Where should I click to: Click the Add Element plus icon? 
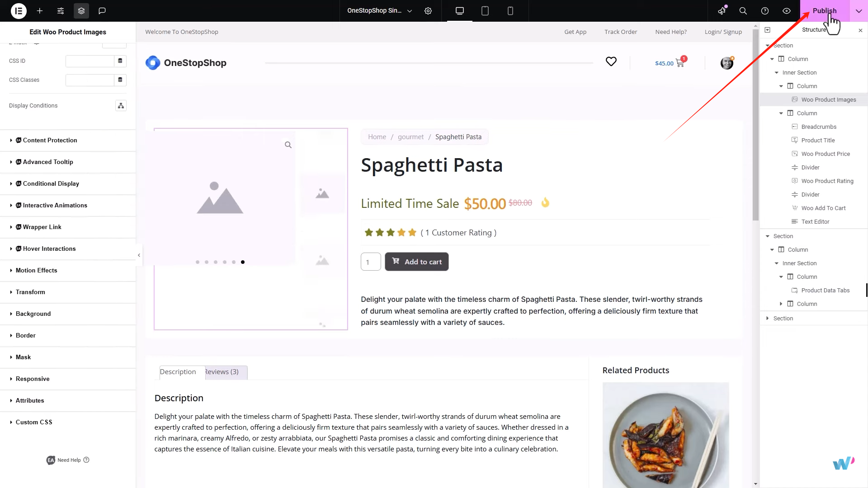click(x=40, y=11)
